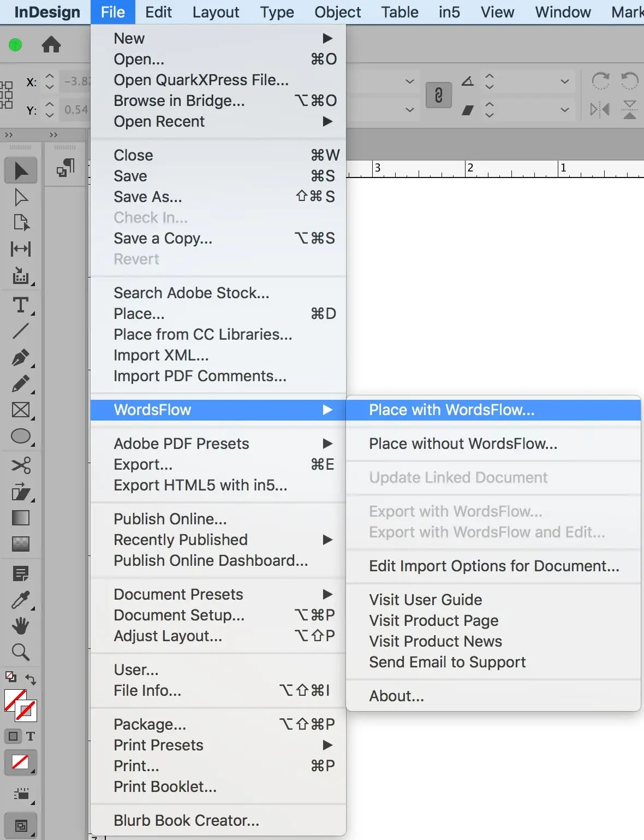The image size is (644, 840).
Task: Choose Export HTML5 with in5
Action: point(199,485)
